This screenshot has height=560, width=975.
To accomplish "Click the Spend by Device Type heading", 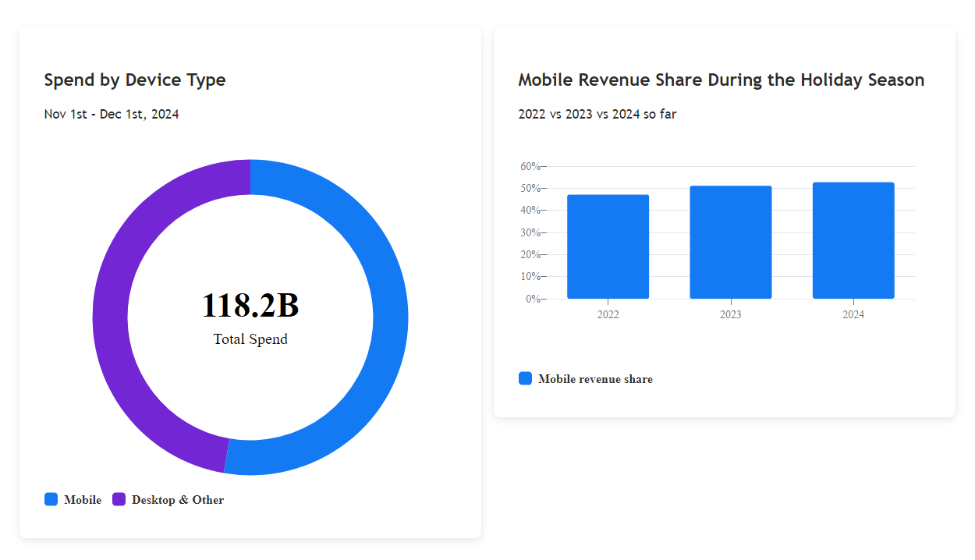I will click(x=135, y=80).
